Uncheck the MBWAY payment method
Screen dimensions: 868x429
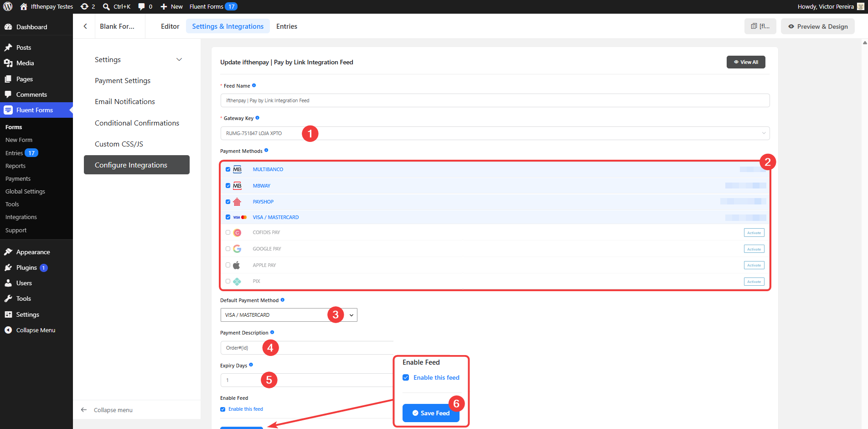pos(228,186)
